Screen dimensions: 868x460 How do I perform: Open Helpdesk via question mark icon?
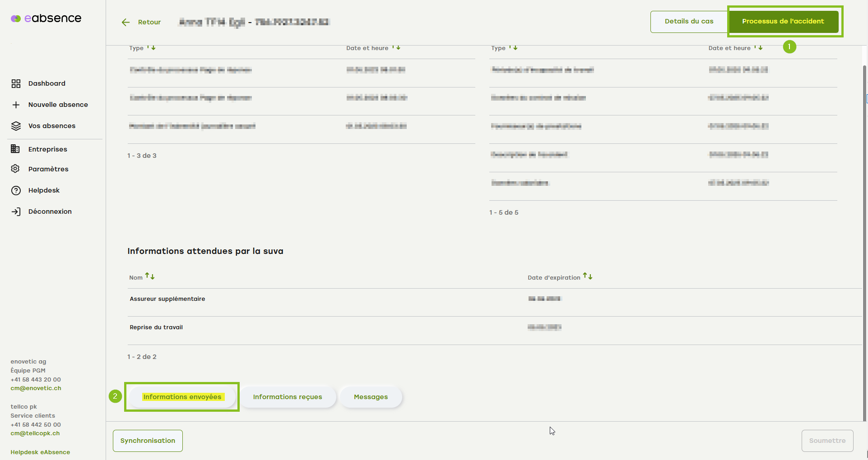pyautogui.click(x=16, y=190)
